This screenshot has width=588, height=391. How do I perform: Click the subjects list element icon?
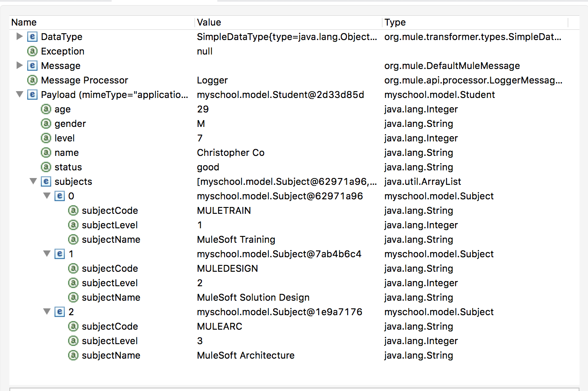coord(46,181)
